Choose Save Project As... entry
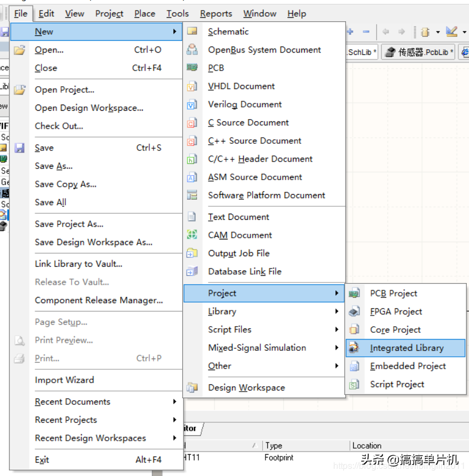 coord(69,224)
